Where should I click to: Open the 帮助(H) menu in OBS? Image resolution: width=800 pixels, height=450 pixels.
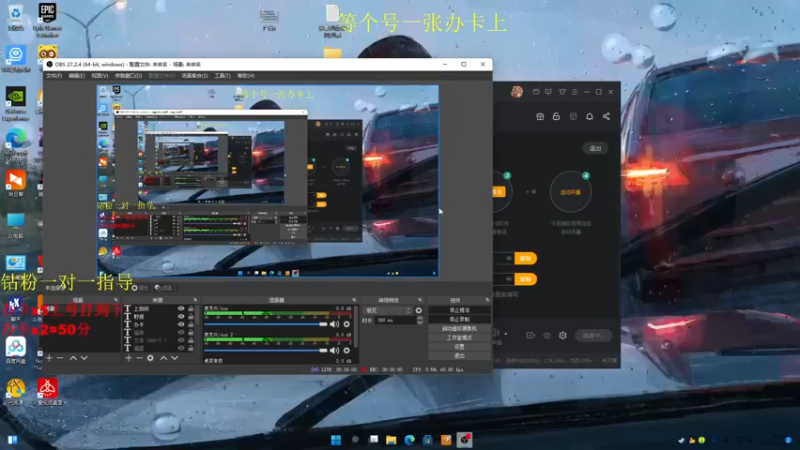tap(245, 76)
